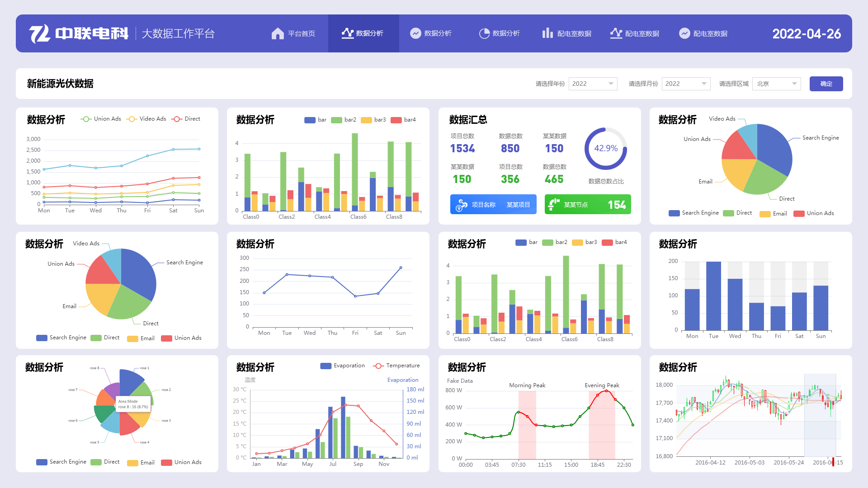Screen dimensions: 868x488
Task: Toggle Union Ads legend under rose chart
Action: [x=181, y=462]
